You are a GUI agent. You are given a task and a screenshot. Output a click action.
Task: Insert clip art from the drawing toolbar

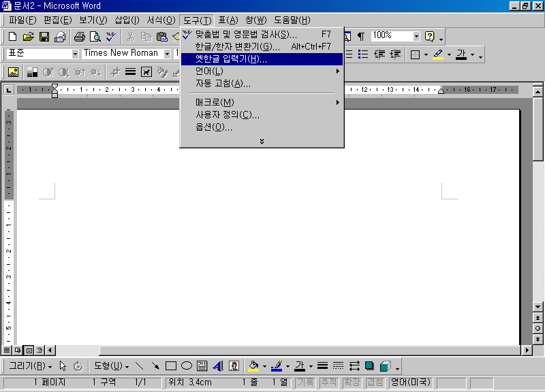[x=234, y=366]
